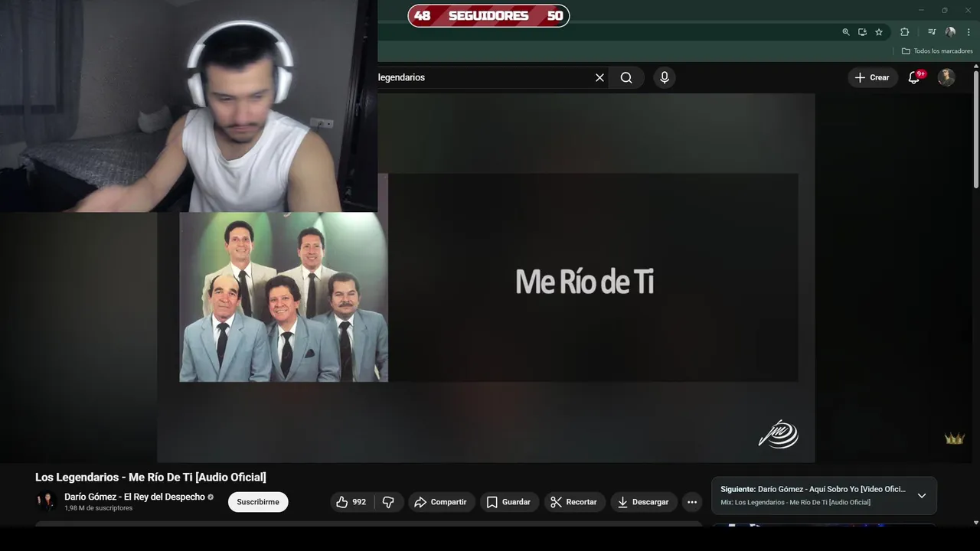This screenshot has height=551, width=980.
Task: Start voice search with the microphone icon
Action: click(665, 77)
